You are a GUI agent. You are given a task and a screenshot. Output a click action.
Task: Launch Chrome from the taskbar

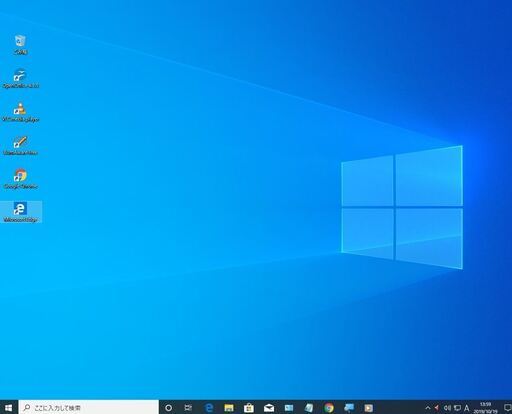pyautogui.click(x=329, y=408)
